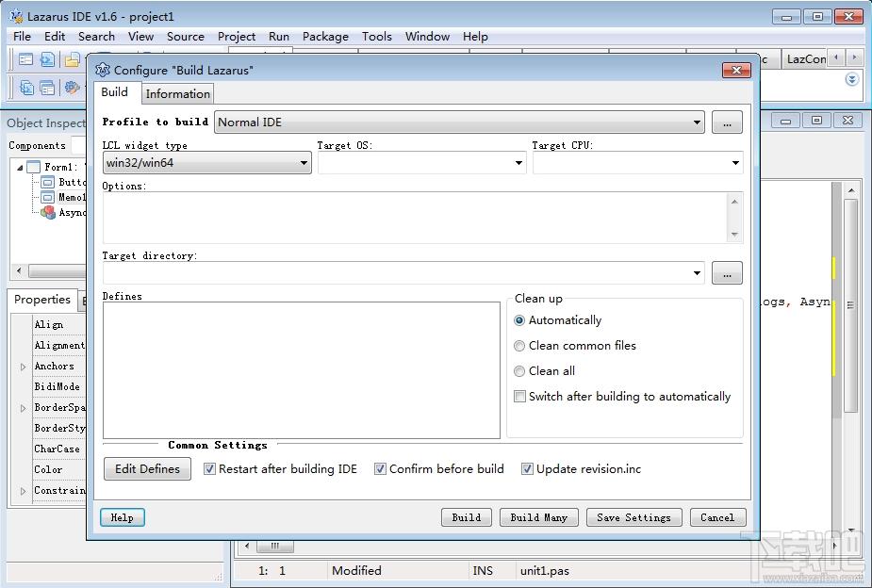Click unit1.pas in the status bar
872x588 pixels.
pos(545,571)
